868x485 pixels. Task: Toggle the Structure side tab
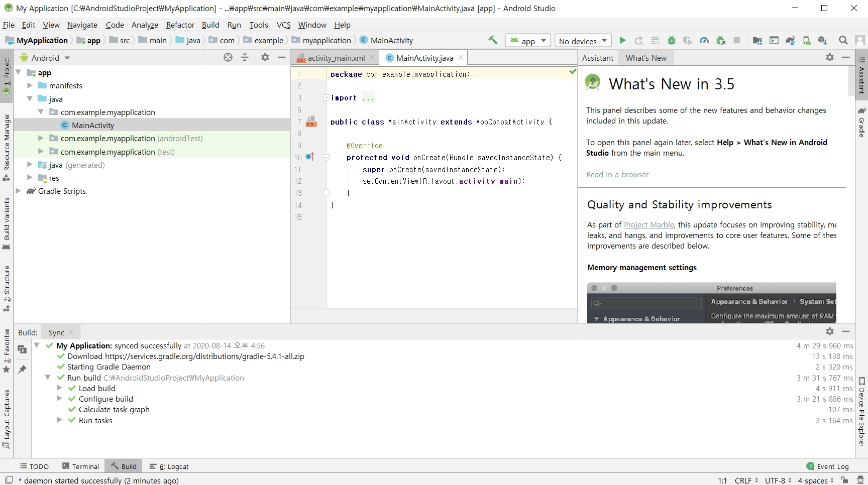(7, 288)
